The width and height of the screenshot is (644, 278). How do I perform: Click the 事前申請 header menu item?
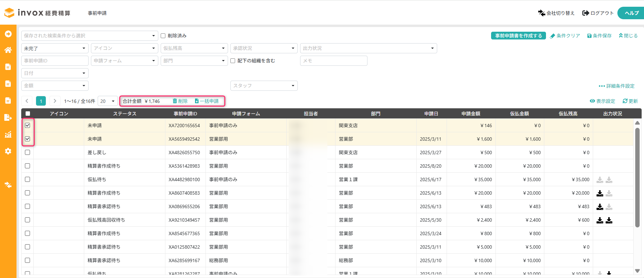click(97, 13)
